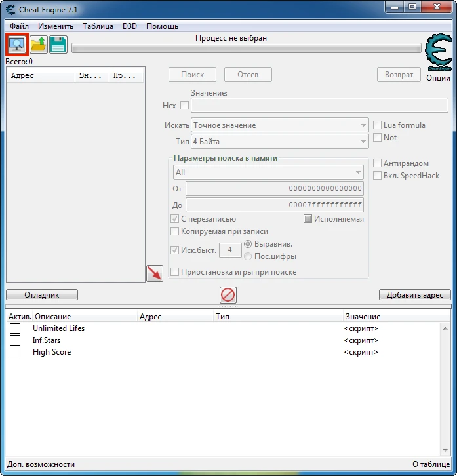Click the Отсев button
457x476 pixels.
[x=248, y=75]
